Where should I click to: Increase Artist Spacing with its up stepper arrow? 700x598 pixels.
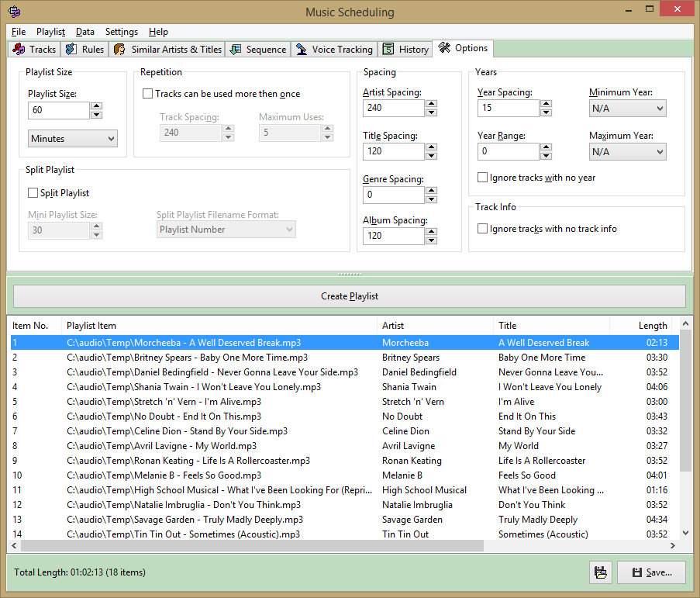430,103
